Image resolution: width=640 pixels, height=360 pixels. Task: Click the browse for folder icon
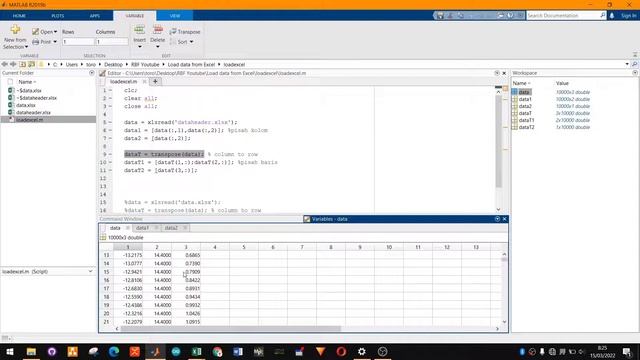coord(31,64)
